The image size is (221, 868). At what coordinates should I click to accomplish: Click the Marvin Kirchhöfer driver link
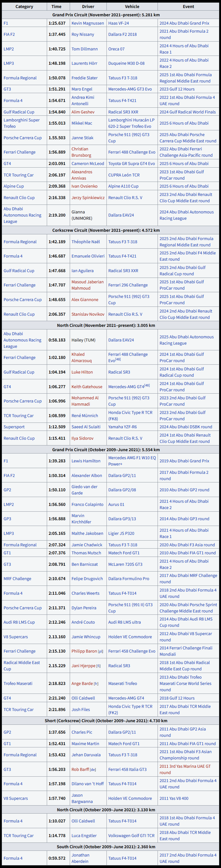point(81,519)
